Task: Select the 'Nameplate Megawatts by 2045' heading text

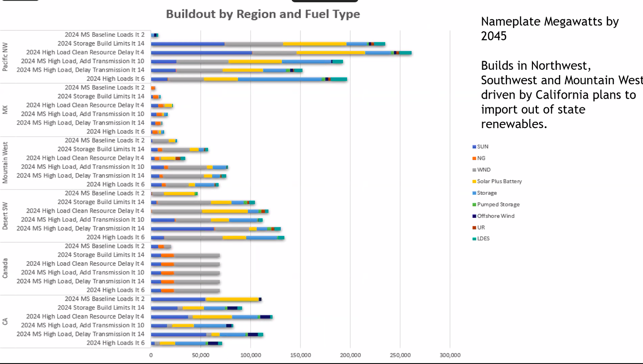Action: point(550,29)
